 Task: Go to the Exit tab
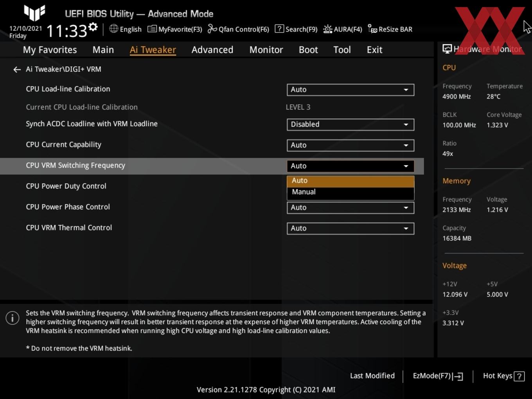click(374, 50)
